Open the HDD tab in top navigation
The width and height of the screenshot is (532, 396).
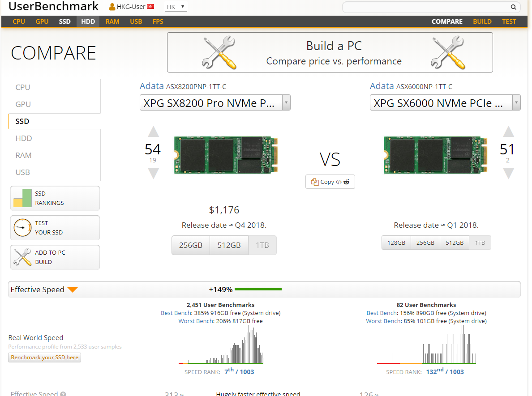tap(88, 21)
